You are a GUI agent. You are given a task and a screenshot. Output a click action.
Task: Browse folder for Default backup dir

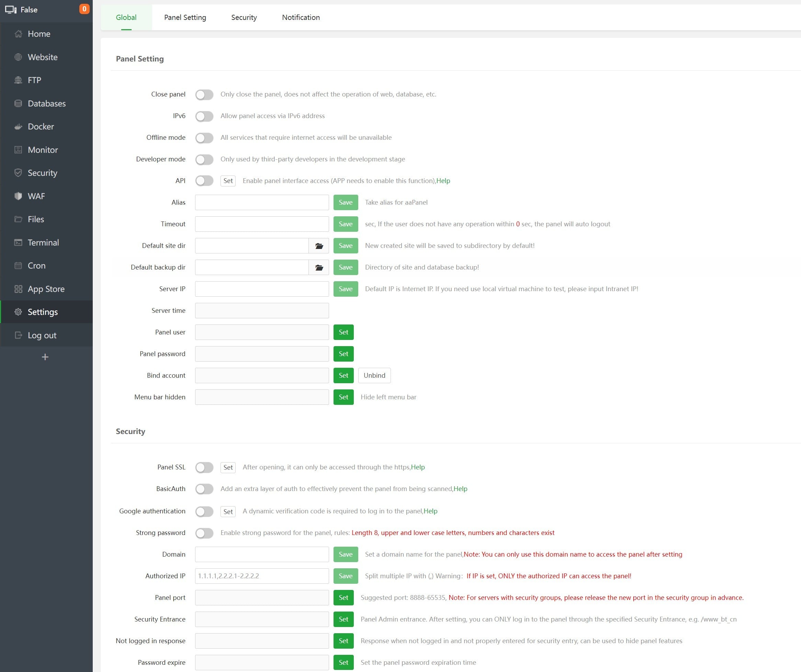pos(319,267)
